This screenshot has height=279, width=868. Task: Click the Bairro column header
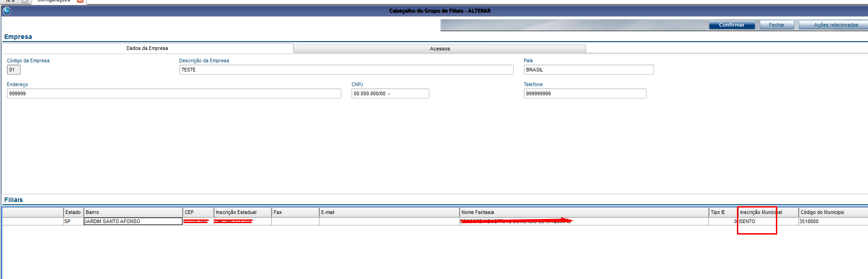[133, 212]
